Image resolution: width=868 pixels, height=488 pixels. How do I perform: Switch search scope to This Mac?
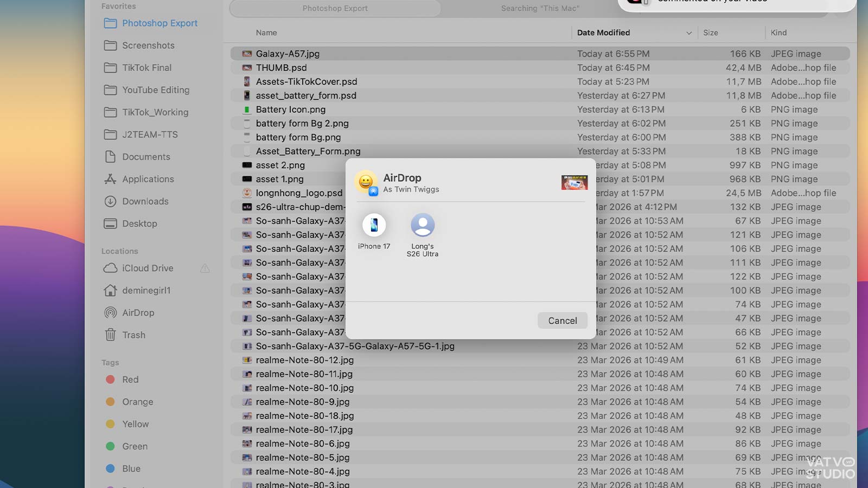tap(540, 9)
